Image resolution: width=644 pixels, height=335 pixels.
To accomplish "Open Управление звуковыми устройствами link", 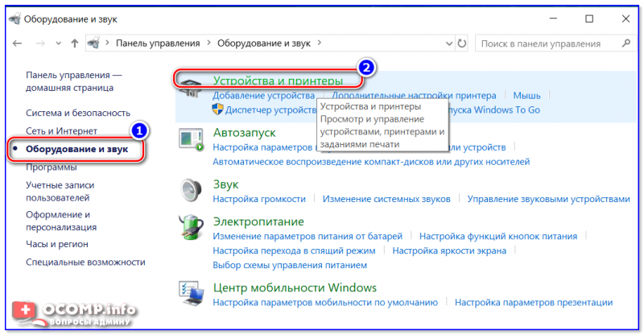I will 549,199.
